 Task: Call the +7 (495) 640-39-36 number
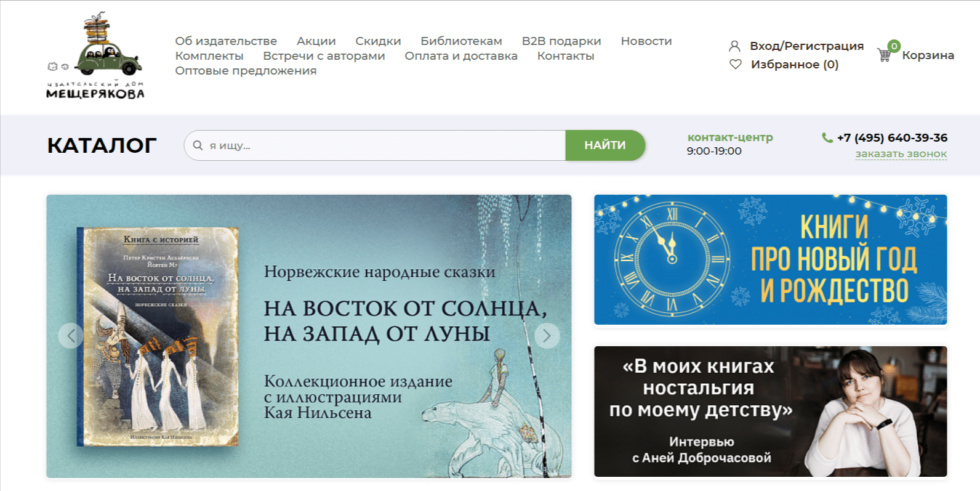point(892,137)
